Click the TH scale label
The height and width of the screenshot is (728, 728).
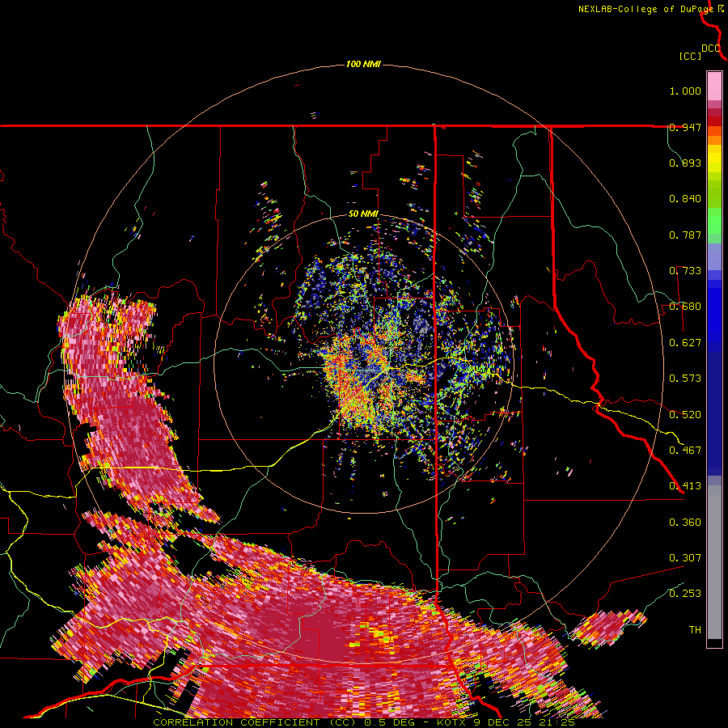pyautogui.click(x=695, y=630)
